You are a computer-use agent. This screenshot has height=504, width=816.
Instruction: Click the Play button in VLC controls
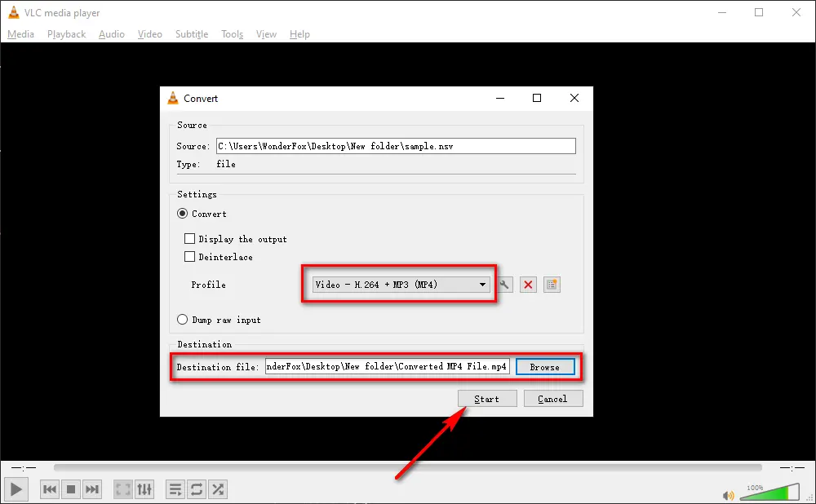click(16, 489)
